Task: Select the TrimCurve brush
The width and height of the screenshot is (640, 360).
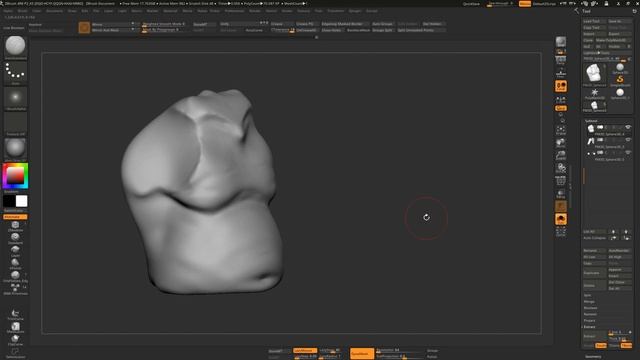Action: pos(15,315)
